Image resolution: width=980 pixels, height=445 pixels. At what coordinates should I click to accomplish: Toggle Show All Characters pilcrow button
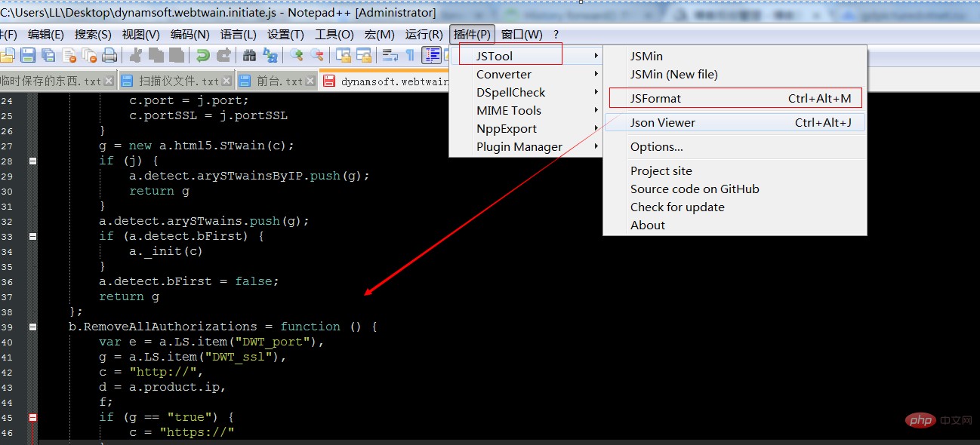pos(410,55)
